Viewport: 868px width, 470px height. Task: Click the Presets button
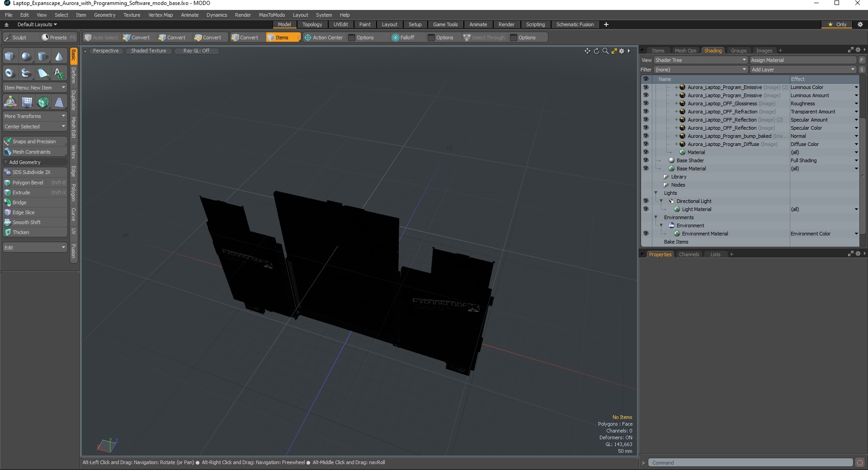[x=58, y=38]
